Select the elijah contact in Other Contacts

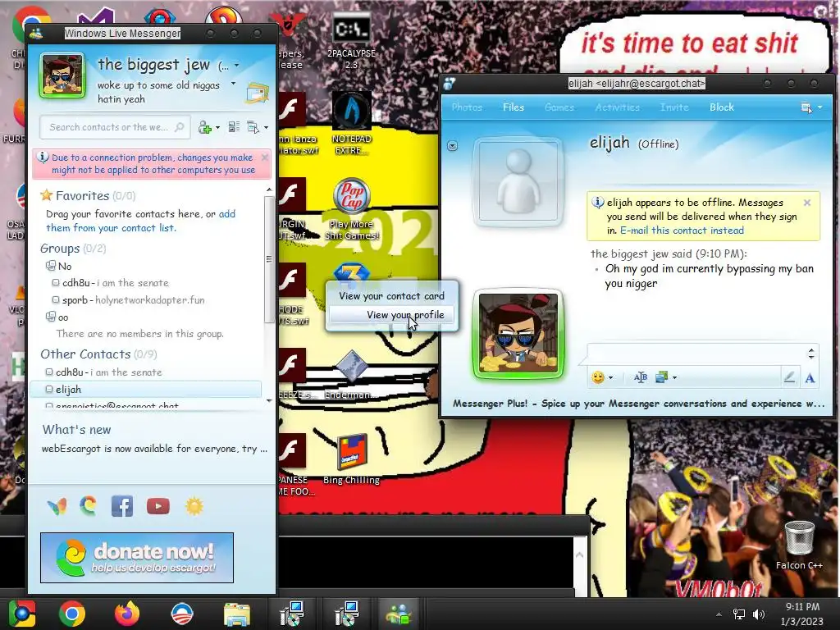click(x=146, y=390)
